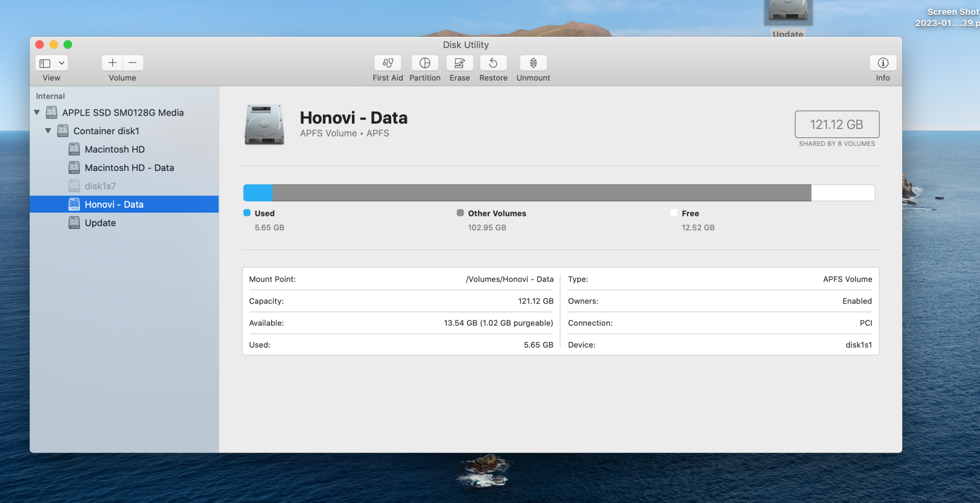Click the Macintosh HD volume icon

pyautogui.click(x=74, y=149)
